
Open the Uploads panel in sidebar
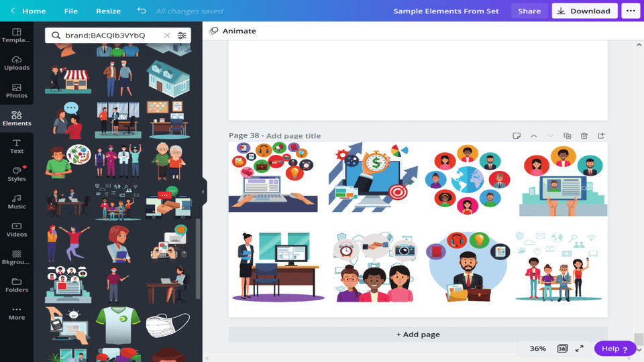16,63
